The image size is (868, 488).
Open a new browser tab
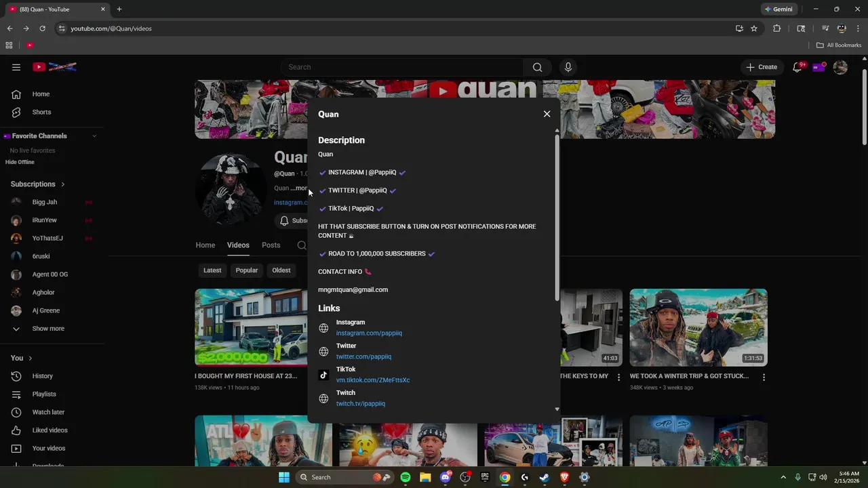119,9
